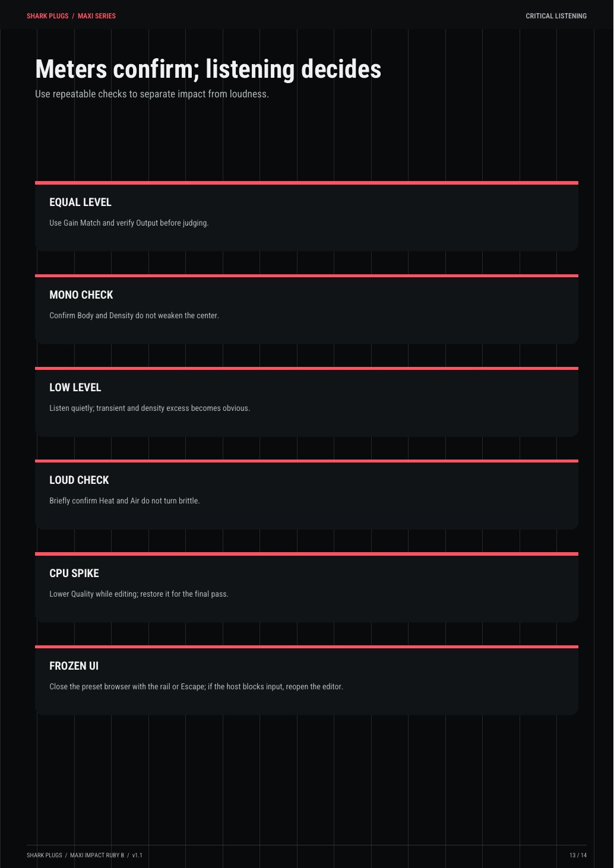Select the CRITICAL LISTENING header label
The height and width of the screenshot is (868, 614).
(x=556, y=16)
